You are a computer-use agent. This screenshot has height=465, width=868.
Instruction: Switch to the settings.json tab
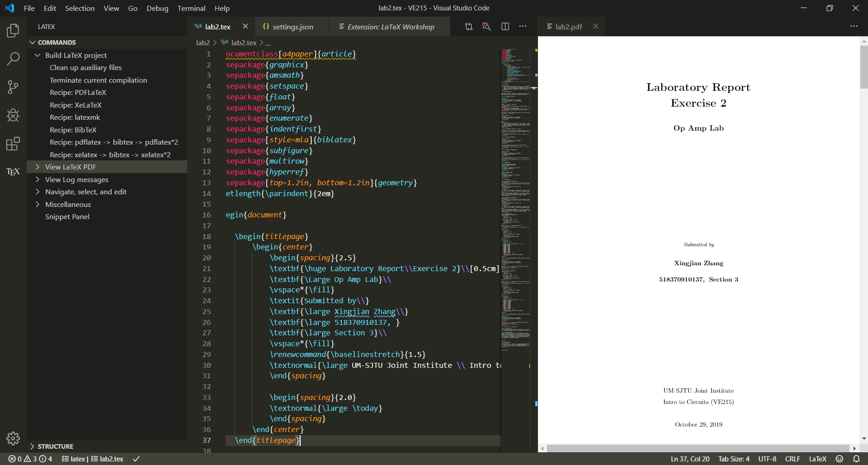coord(292,27)
